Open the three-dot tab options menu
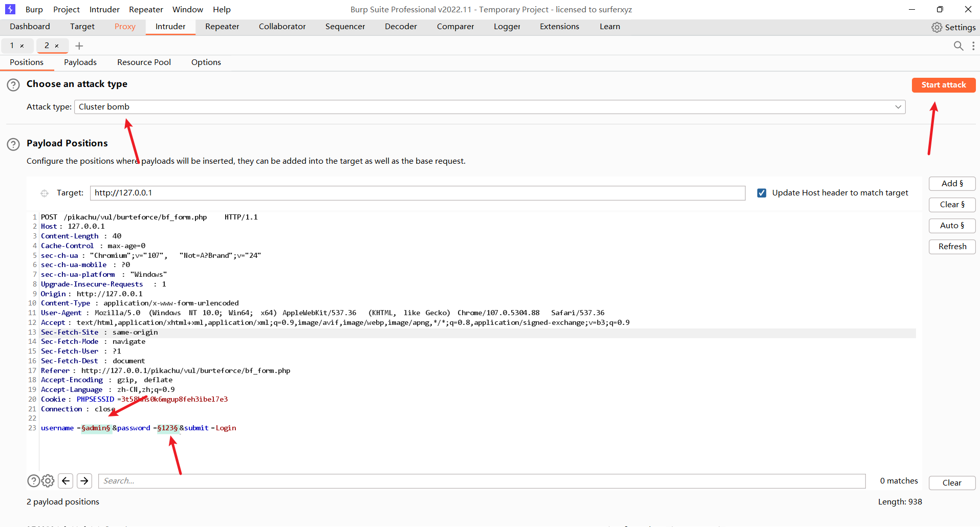The height and width of the screenshot is (527, 980). (973, 46)
